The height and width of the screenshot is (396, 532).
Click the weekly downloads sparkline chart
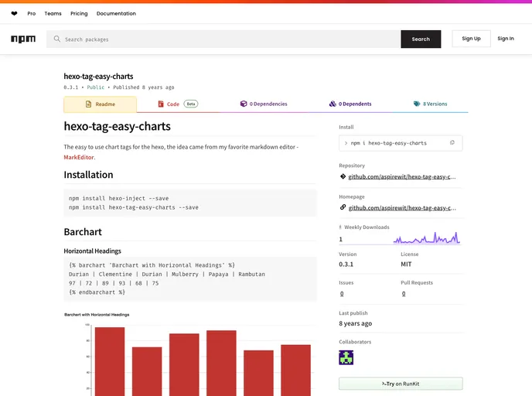click(x=427, y=238)
